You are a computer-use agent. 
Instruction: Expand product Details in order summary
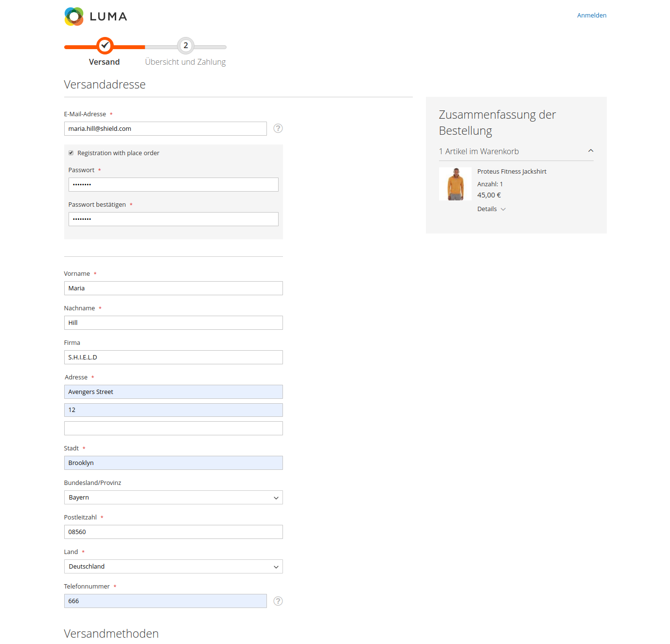click(492, 209)
